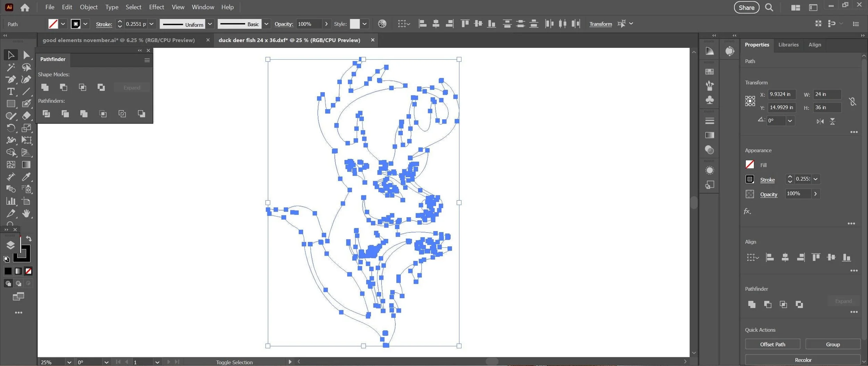Select the Column Graph tool
The height and width of the screenshot is (366, 868).
tap(10, 201)
